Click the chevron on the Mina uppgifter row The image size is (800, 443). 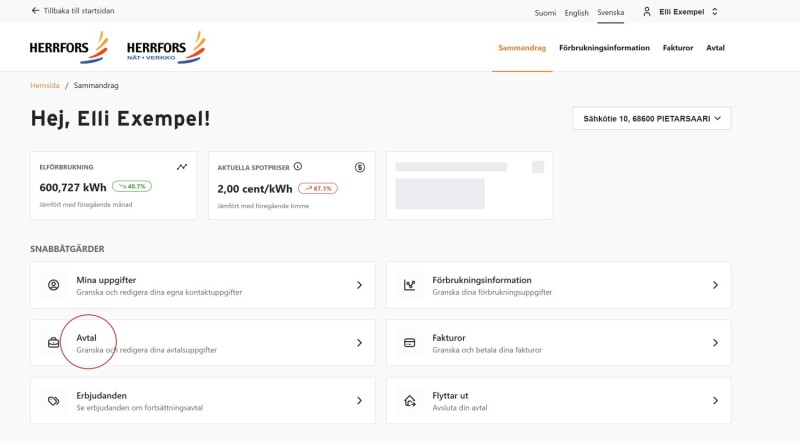pos(359,285)
